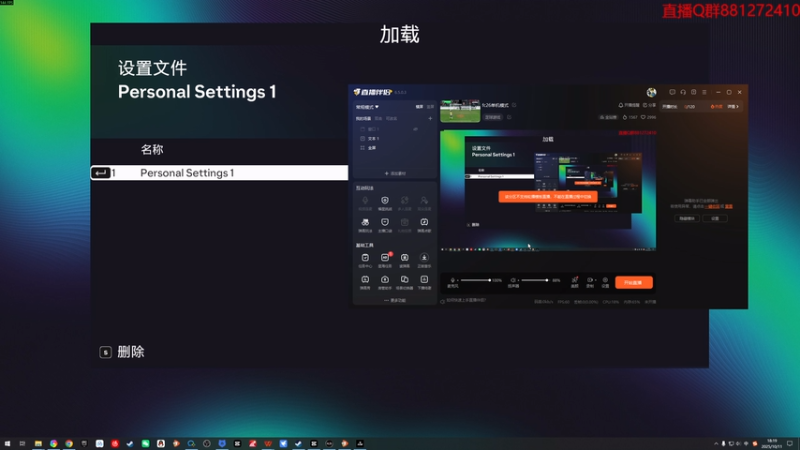
Task: Open the 场景切换器 icon in 直播工具
Action: point(404,282)
